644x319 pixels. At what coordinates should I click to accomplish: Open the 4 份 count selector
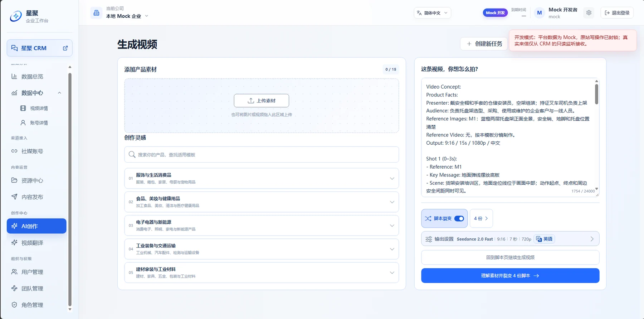[481, 218]
